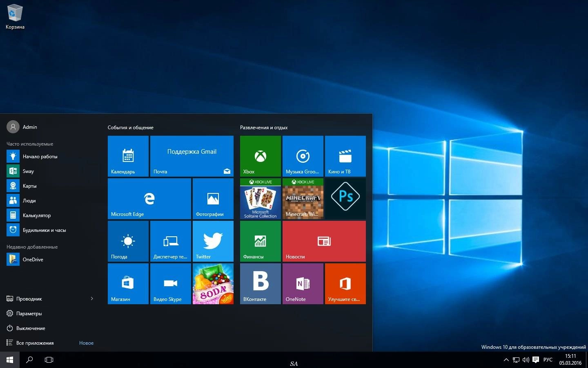Open the Почта tile showing Поддержка Gmail
Viewport: 588px width, 368px height.
tap(192, 156)
